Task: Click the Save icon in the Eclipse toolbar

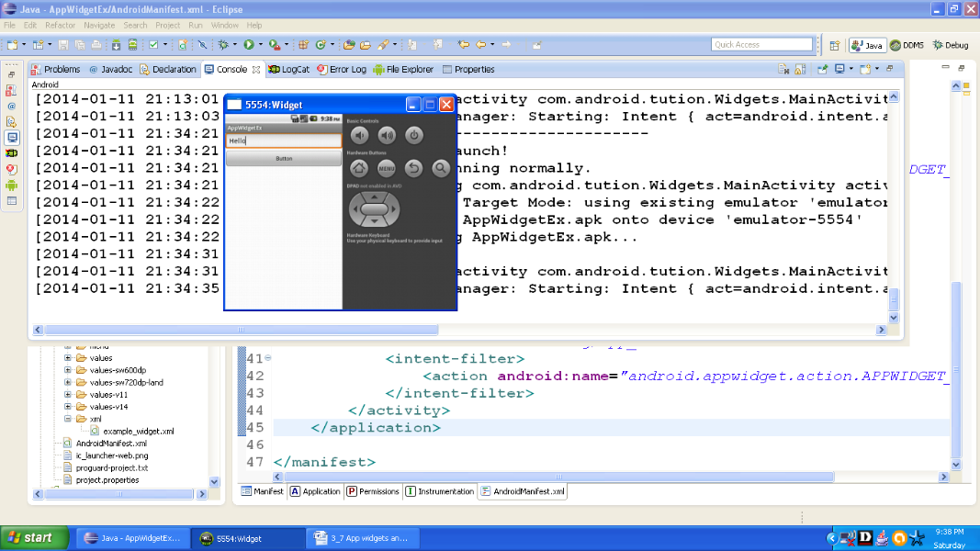Action: click(63, 45)
